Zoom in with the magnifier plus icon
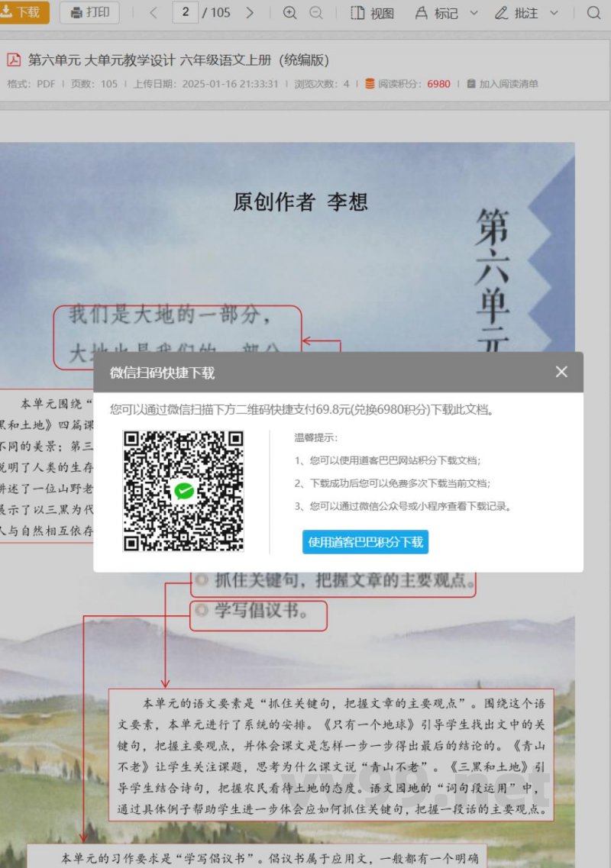This screenshot has width=611, height=868. [290, 13]
